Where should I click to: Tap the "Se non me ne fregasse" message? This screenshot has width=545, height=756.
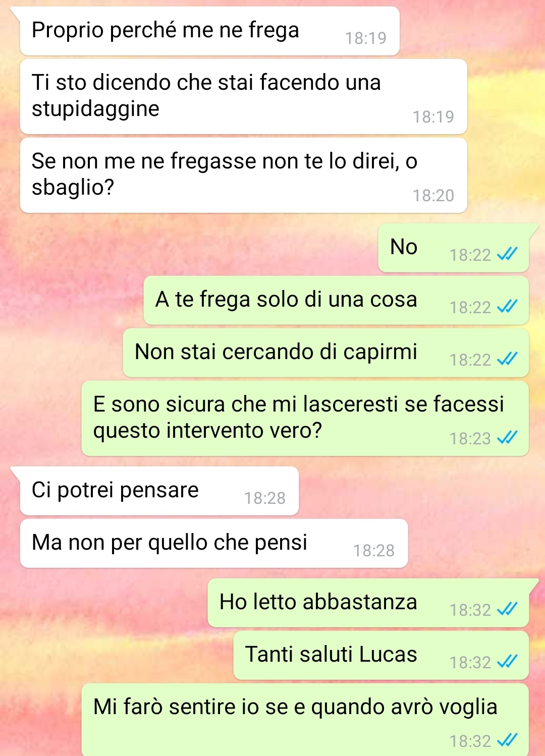click(243, 175)
